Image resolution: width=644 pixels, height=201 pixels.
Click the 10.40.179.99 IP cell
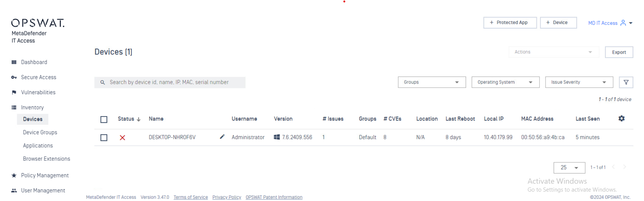point(498,137)
